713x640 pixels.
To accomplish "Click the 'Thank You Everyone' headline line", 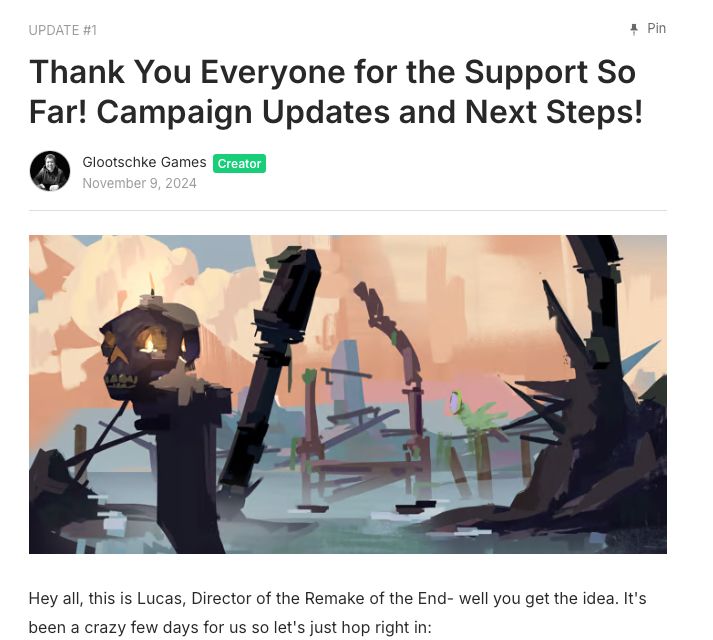I will click(332, 72).
